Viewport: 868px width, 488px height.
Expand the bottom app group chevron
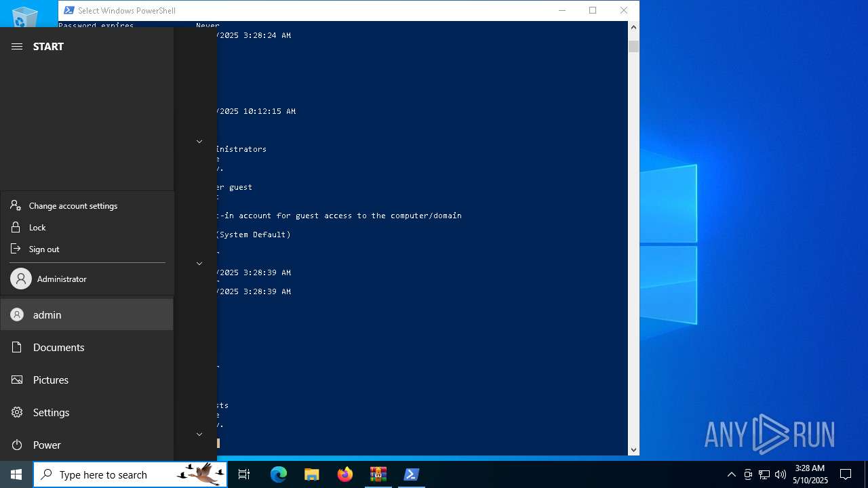pyautogui.click(x=199, y=434)
